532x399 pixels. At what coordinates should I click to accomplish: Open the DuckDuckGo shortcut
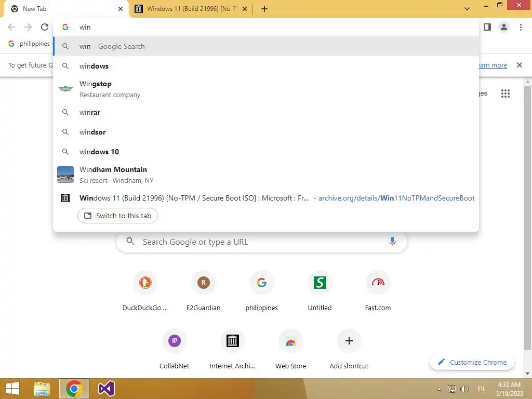(145, 291)
